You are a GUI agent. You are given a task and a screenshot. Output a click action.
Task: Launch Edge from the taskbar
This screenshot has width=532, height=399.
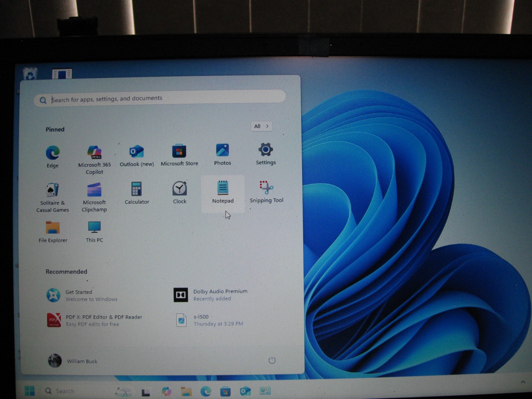pos(205,391)
